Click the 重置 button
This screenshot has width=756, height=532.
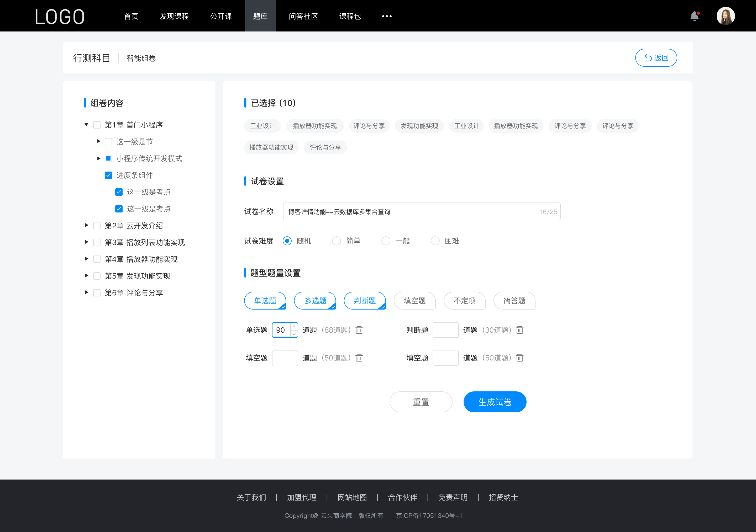coord(421,402)
